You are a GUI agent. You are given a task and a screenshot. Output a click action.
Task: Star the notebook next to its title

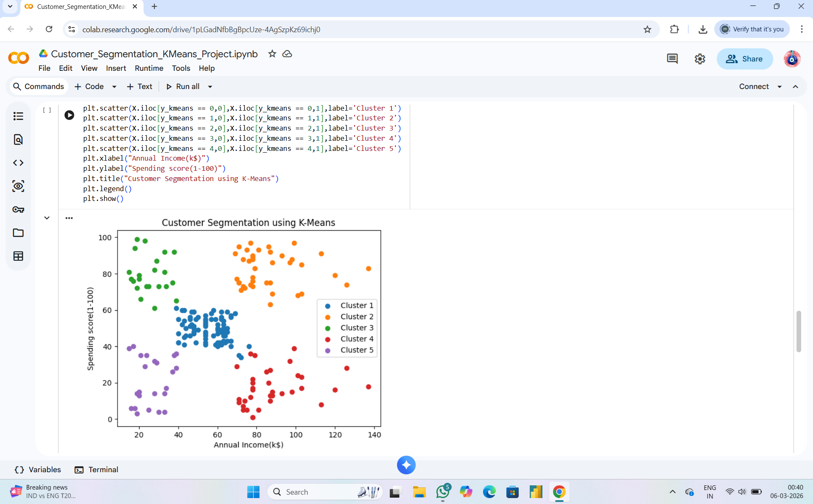272,54
